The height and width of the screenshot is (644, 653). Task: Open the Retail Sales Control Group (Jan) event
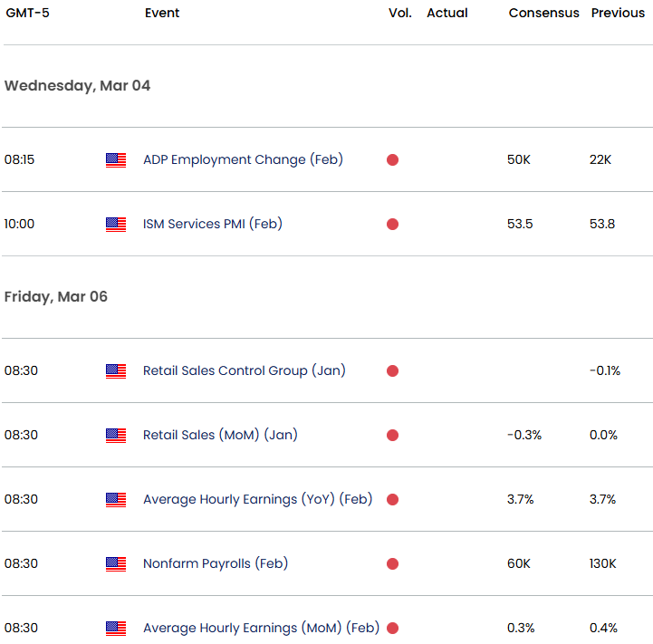click(244, 370)
